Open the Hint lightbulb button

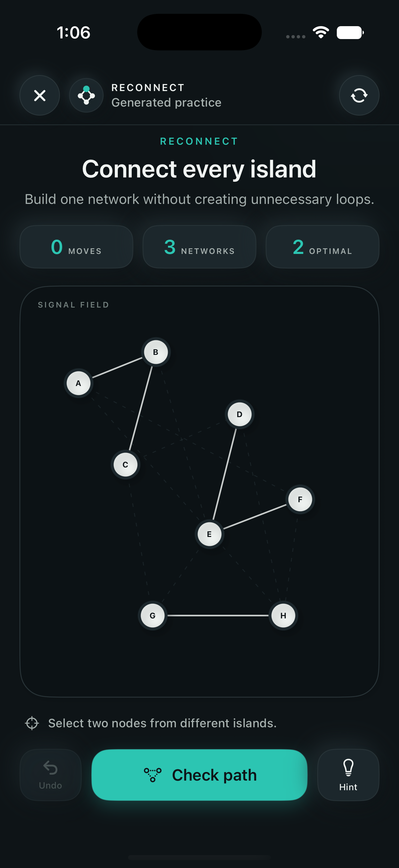tap(348, 775)
